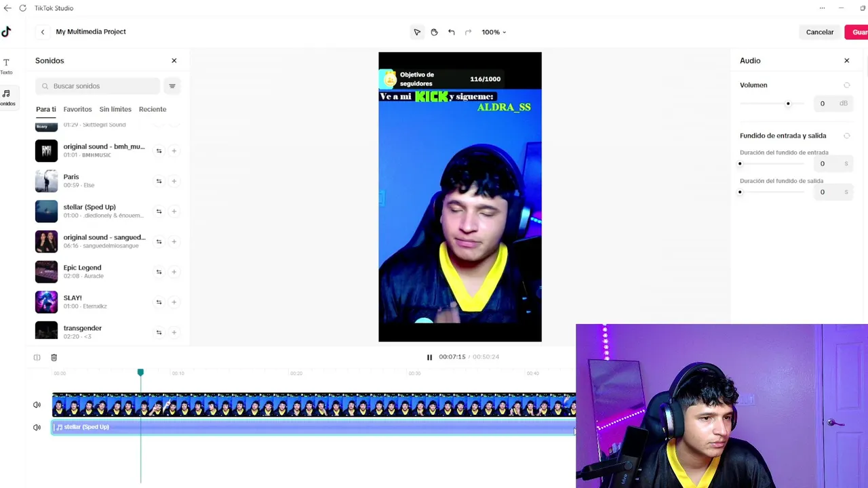Viewport: 868px width, 488px height.
Task: Click the Cancelar button
Action: pyautogui.click(x=820, y=32)
